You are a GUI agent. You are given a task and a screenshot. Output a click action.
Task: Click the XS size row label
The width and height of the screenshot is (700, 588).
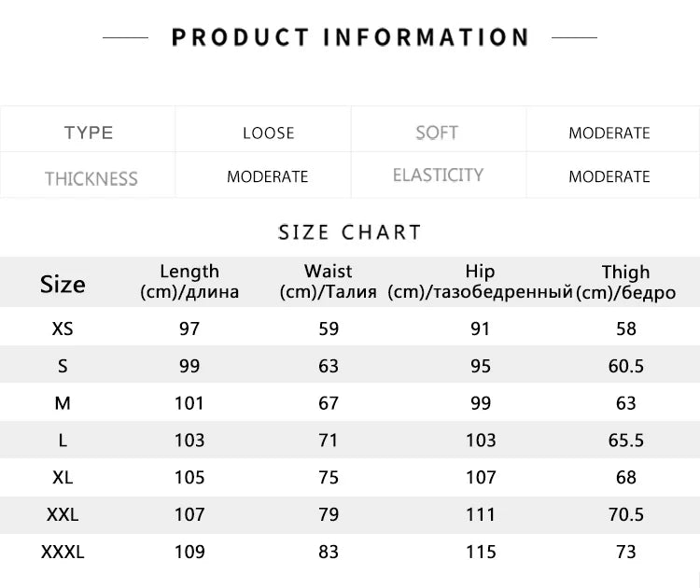point(63,329)
